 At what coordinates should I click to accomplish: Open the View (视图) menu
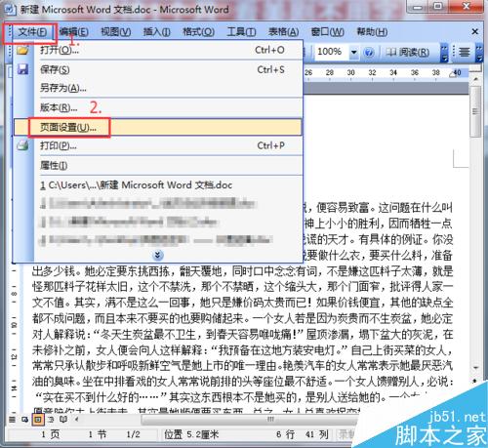coord(116,32)
